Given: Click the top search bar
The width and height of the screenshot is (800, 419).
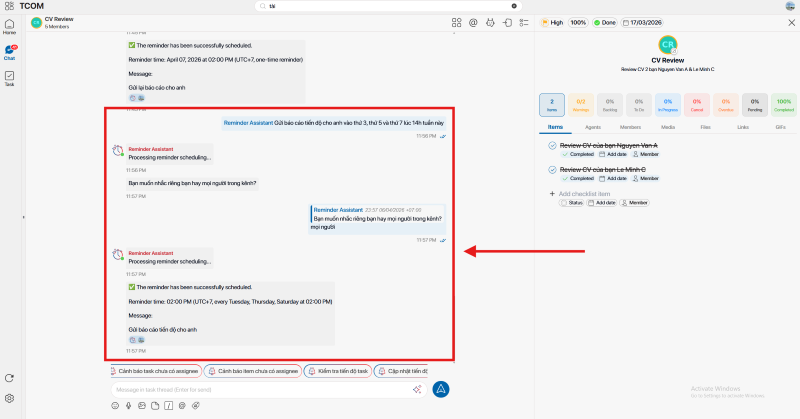Looking at the screenshot, I should point(388,6).
